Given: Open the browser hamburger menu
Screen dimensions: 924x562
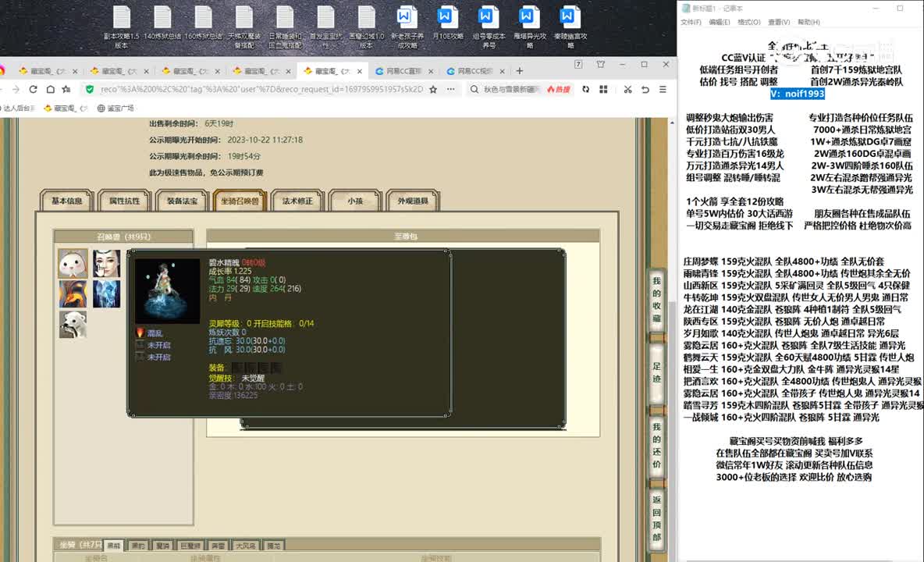Looking at the screenshot, I should (x=663, y=90).
